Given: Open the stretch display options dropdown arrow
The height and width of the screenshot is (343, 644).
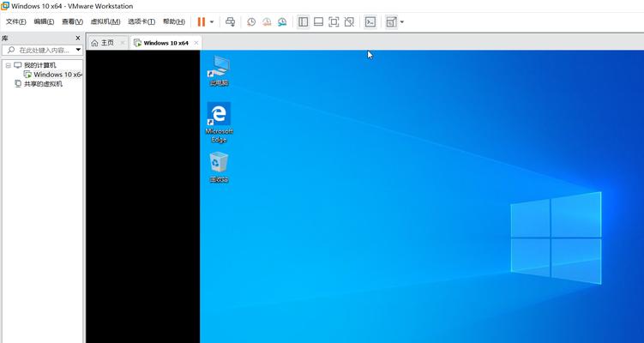Looking at the screenshot, I should [x=401, y=21].
